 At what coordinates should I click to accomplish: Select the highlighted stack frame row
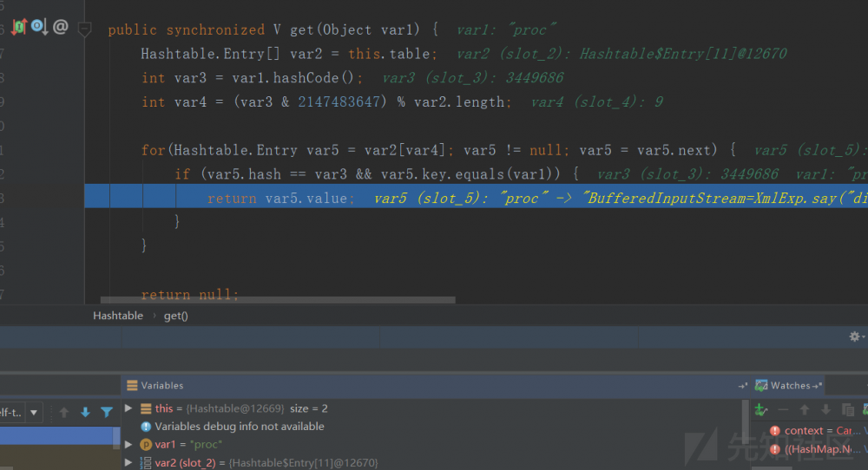coord(56,435)
